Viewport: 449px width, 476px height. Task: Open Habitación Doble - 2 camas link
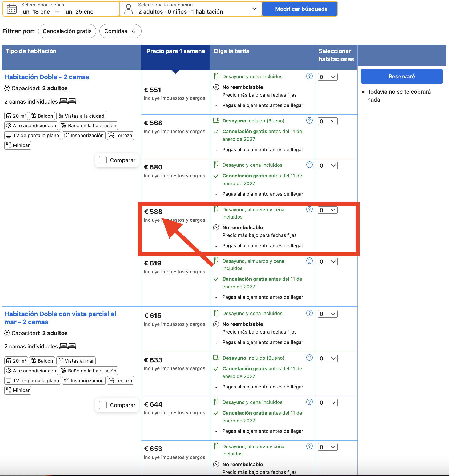point(47,77)
